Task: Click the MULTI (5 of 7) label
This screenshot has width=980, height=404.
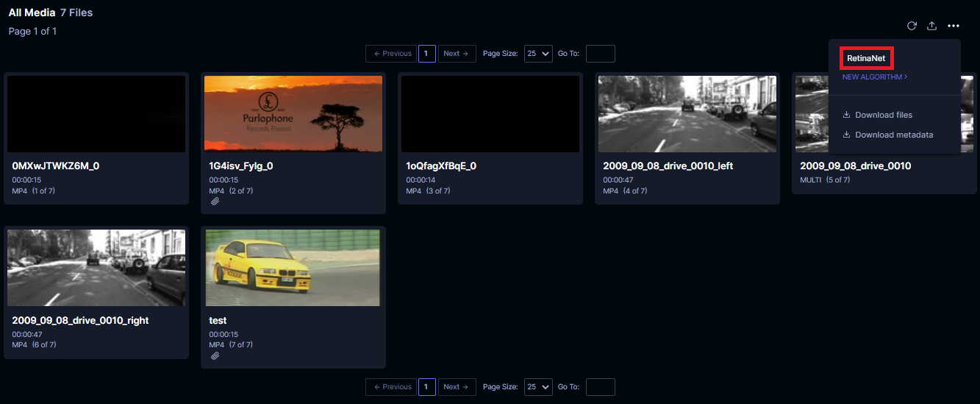Action: pyautogui.click(x=825, y=180)
